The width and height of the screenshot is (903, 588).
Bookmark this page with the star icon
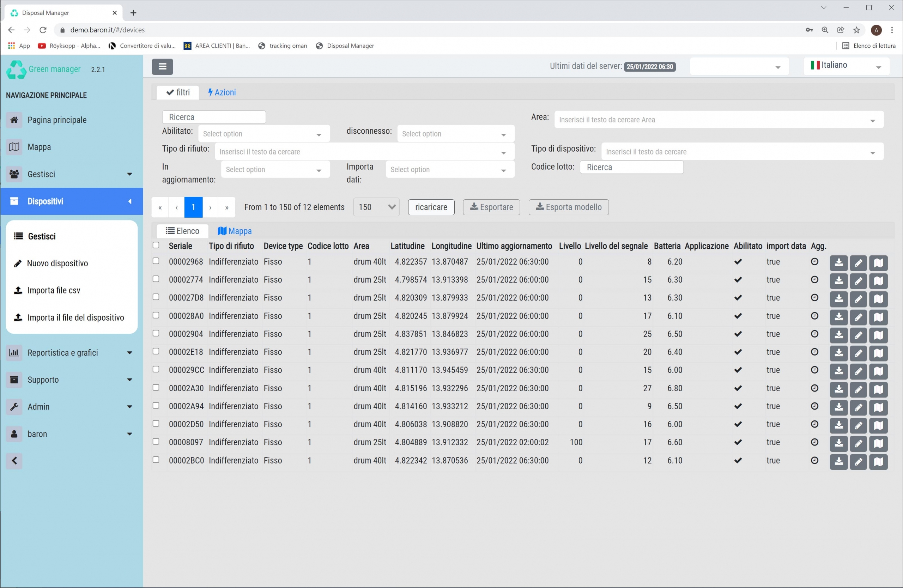(856, 30)
